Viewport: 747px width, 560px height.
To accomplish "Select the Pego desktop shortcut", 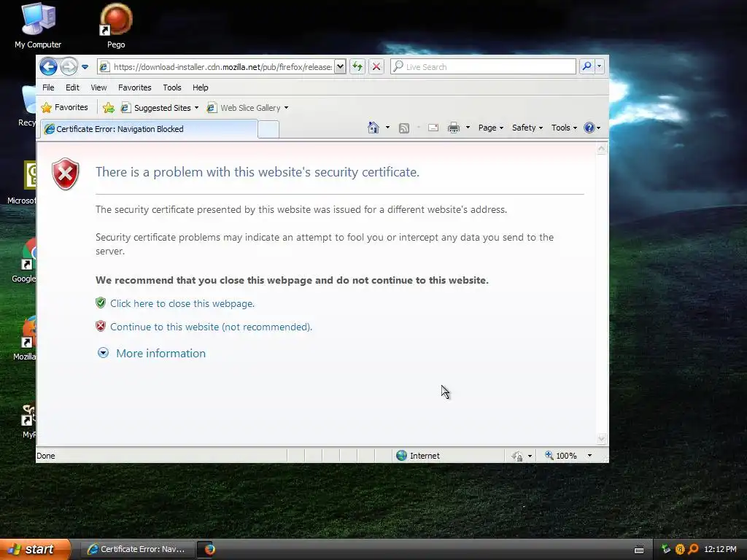I will (116, 26).
